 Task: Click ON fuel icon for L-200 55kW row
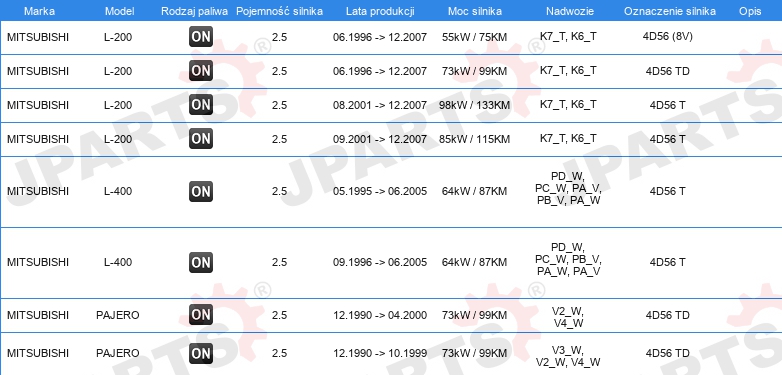tap(200, 37)
